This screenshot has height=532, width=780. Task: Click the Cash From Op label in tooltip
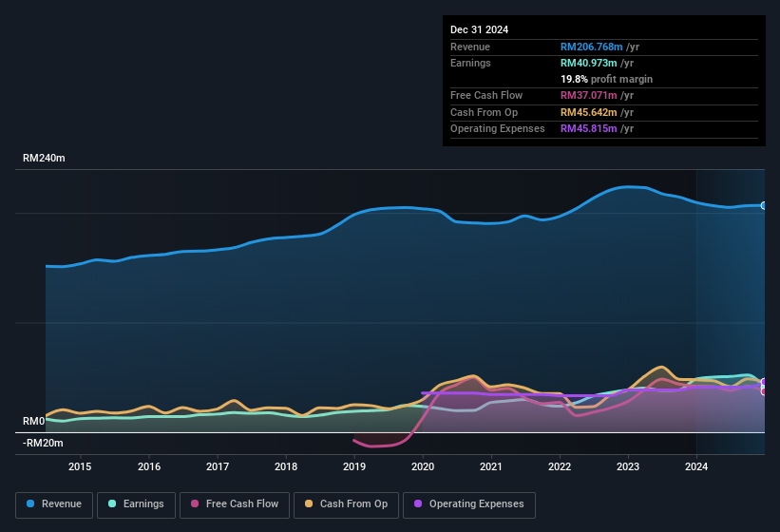coord(484,112)
